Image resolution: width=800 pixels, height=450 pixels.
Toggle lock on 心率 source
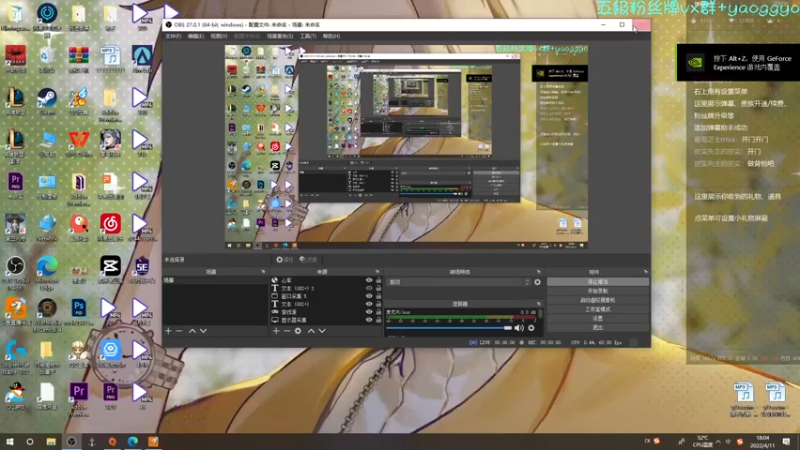click(379, 280)
